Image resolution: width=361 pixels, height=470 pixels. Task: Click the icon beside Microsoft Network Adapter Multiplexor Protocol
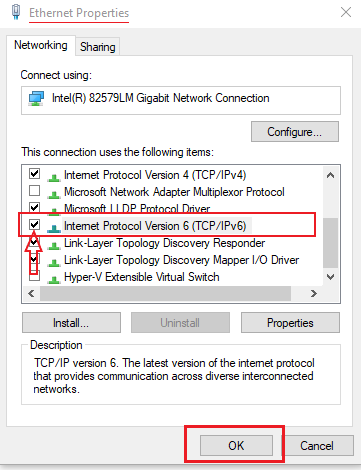click(x=54, y=193)
